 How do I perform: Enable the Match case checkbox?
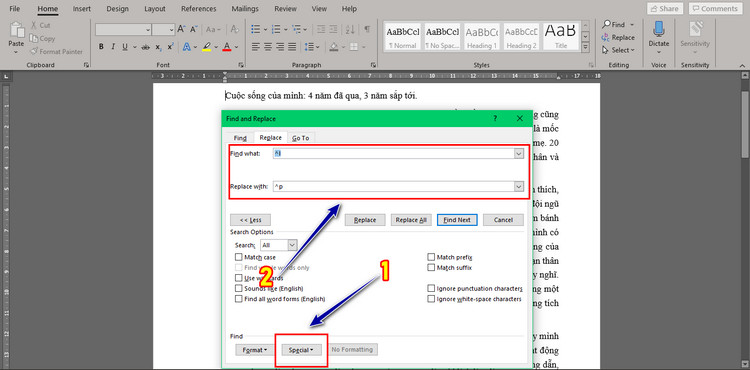[239, 257]
